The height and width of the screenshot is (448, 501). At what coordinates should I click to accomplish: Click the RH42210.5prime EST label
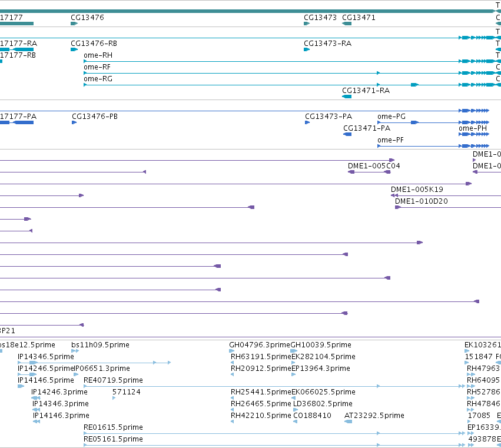pos(261,416)
